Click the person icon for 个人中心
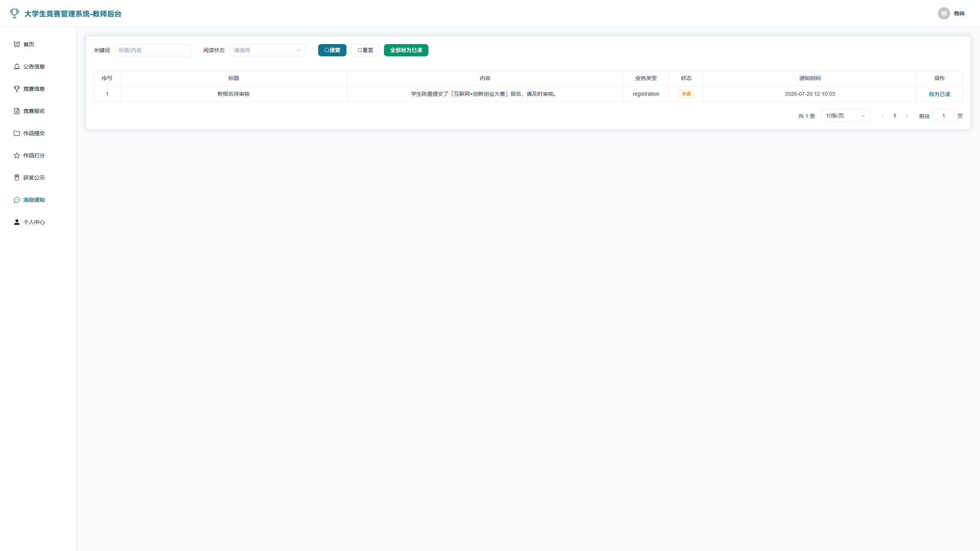Viewport: 980px width, 551px height. tap(17, 222)
